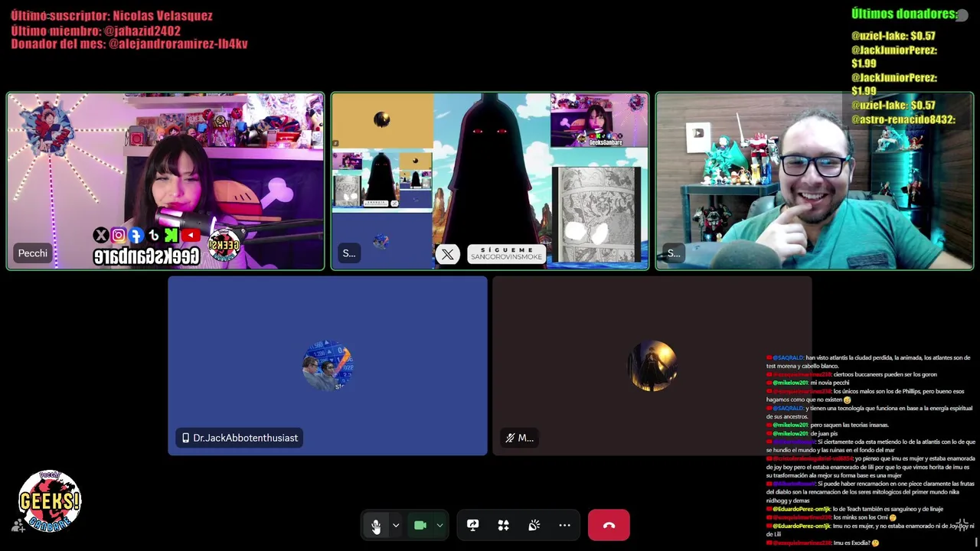
Task: Open more options three-dot menu
Action: [565, 525]
